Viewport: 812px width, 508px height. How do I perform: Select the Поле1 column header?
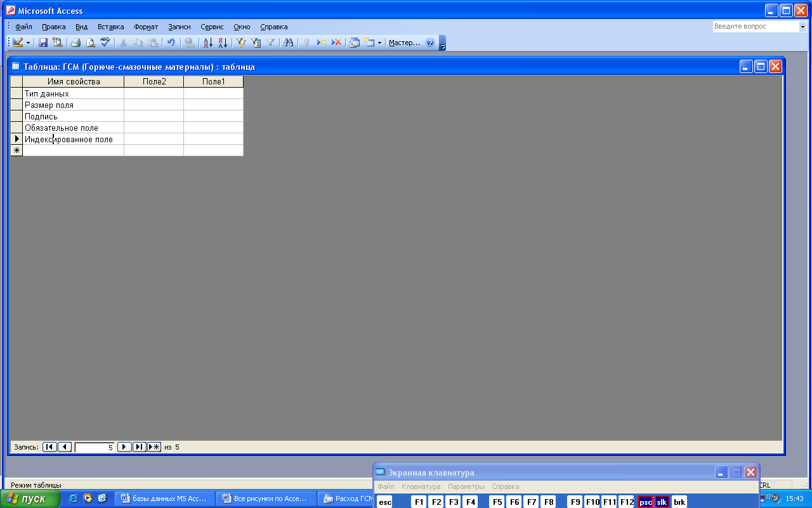[214, 82]
